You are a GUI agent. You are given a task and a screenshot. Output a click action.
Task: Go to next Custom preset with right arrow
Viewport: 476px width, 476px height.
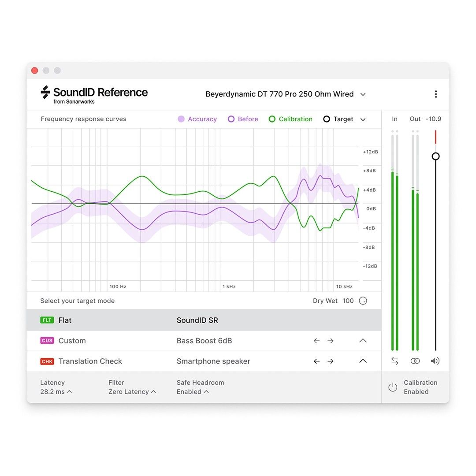point(331,340)
